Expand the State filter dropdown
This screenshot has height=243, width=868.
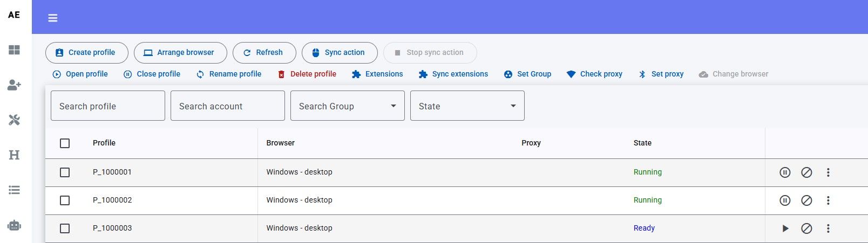click(x=467, y=106)
